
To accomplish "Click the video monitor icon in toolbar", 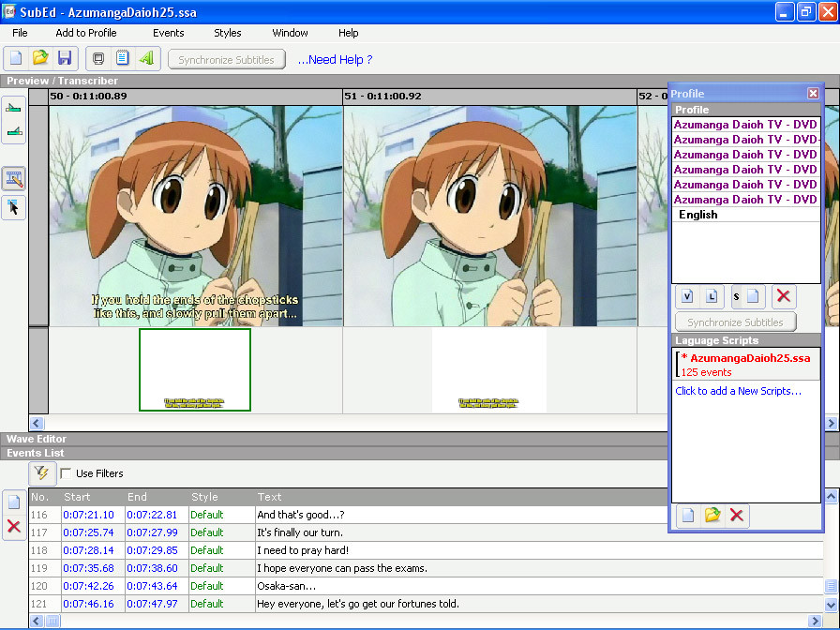I will pos(98,58).
